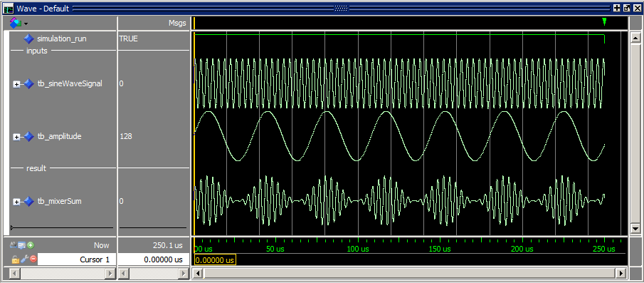The image size is (644, 283).
Task: Undock the Wave window
Action: click(626, 9)
